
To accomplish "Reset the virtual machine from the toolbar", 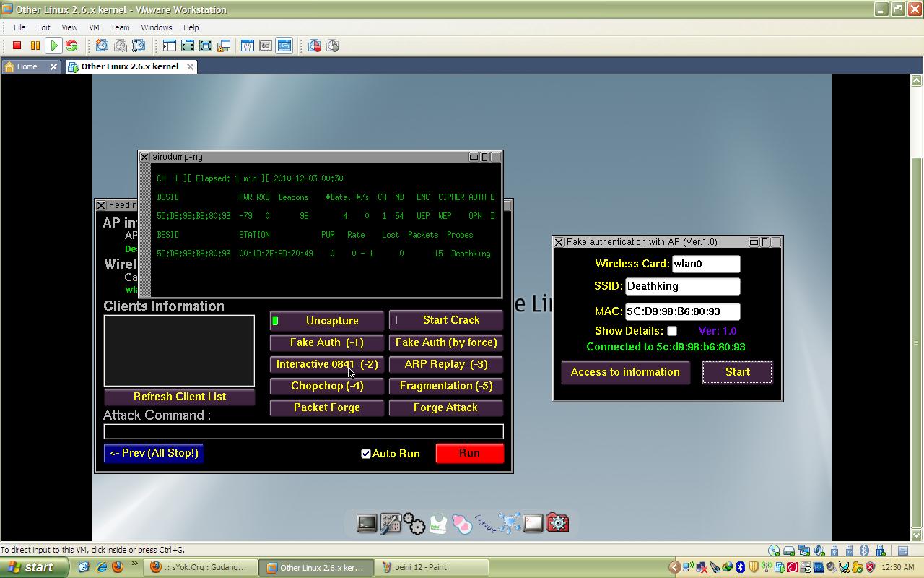I will (x=71, y=46).
